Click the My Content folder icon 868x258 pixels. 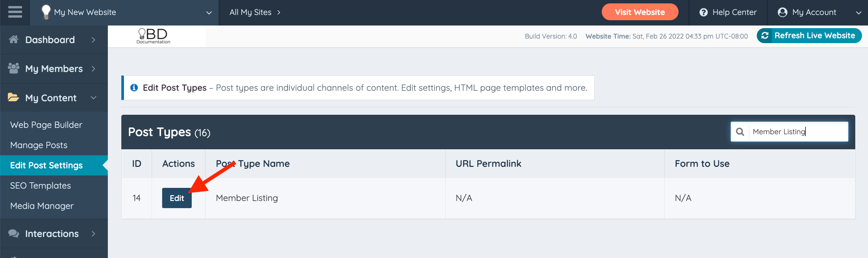tap(13, 97)
